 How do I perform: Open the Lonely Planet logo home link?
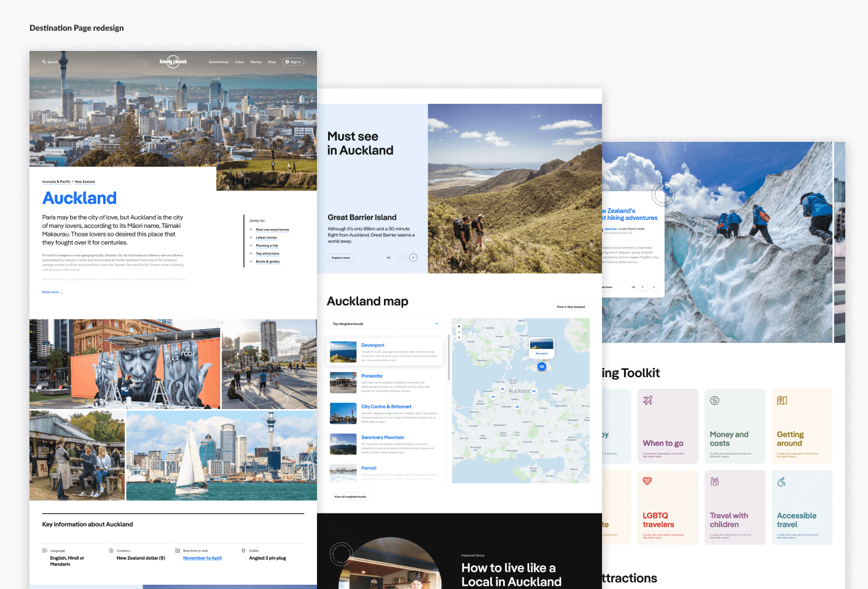(173, 61)
